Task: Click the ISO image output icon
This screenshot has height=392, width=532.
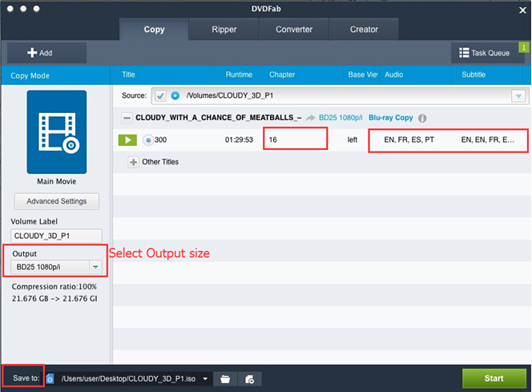Action: [x=249, y=379]
